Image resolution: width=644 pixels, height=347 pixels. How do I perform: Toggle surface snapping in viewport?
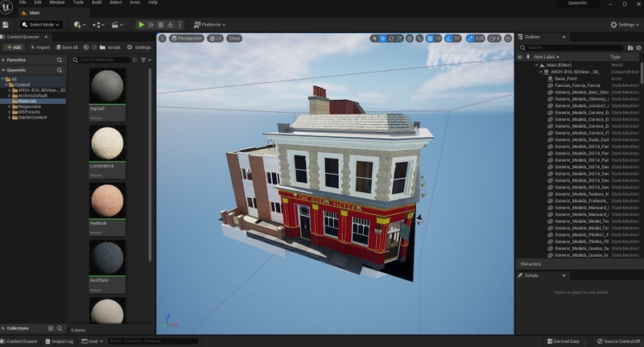point(419,38)
